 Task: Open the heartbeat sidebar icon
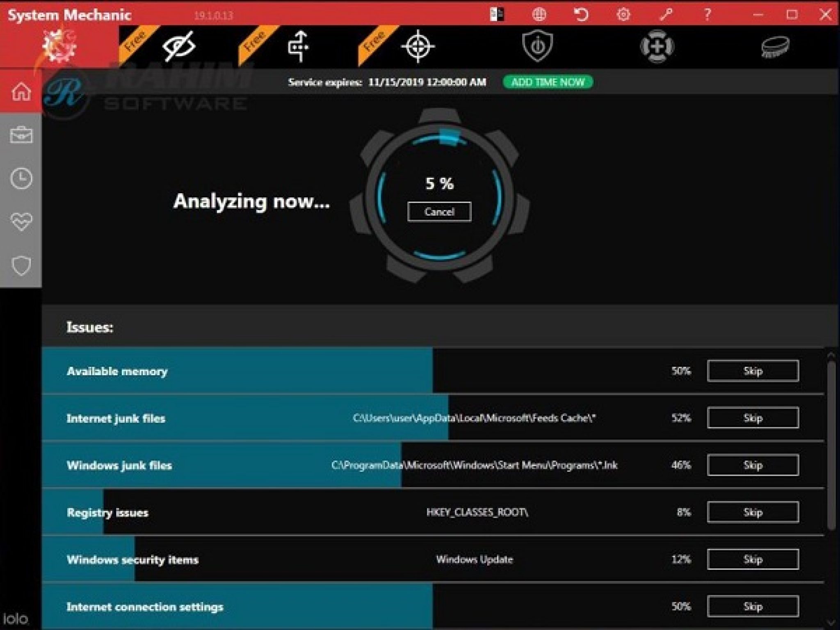[21, 222]
